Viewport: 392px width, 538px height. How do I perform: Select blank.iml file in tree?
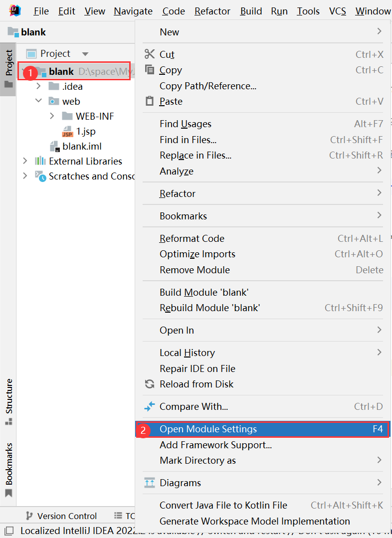[x=82, y=147]
